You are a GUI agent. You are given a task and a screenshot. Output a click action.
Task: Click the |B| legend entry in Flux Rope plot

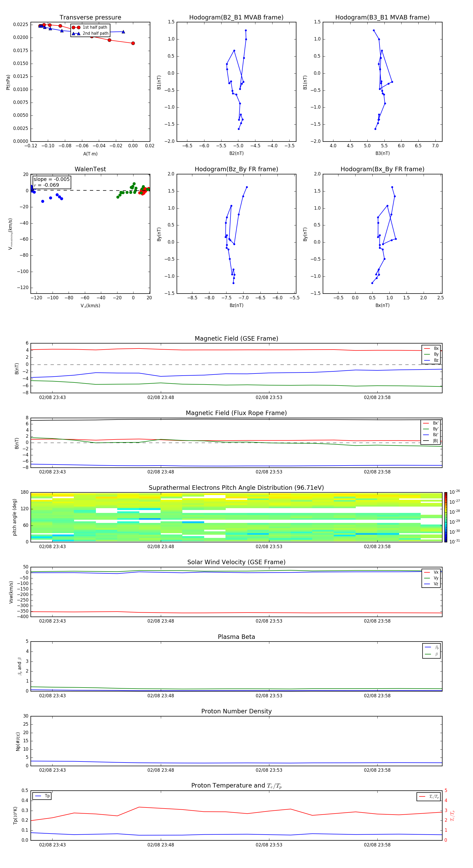431,441
